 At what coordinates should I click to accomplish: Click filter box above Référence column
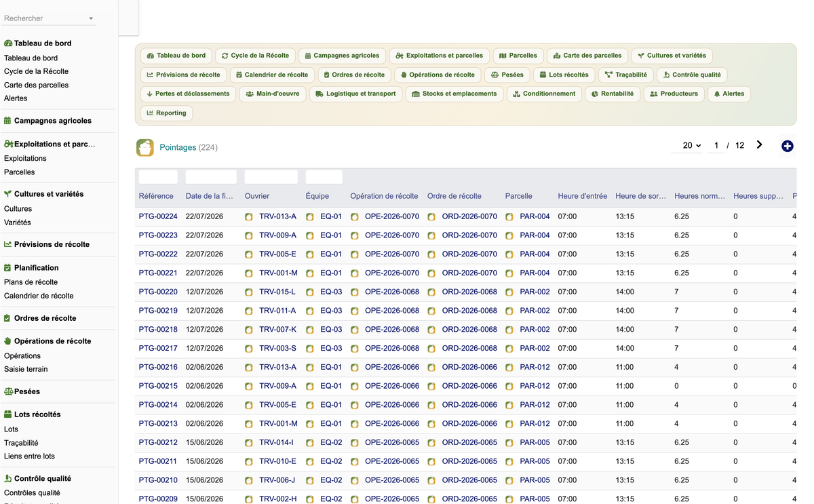(158, 177)
